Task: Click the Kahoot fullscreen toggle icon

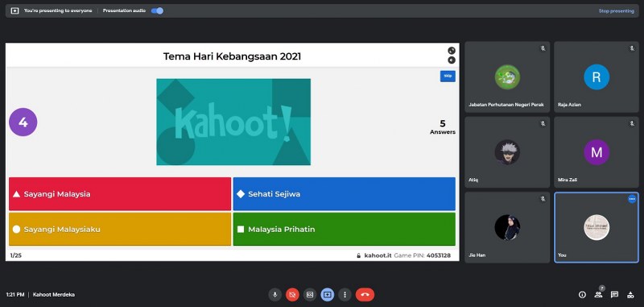Action: (x=452, y=51)
